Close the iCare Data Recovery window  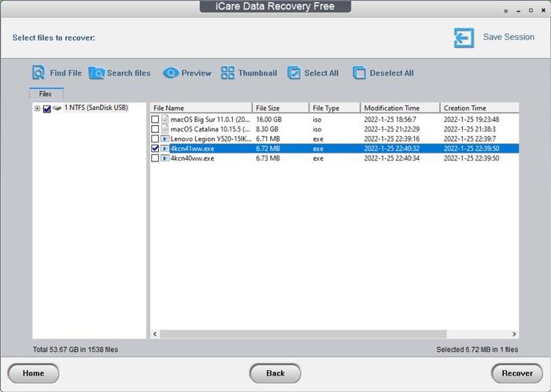[544, 10]
